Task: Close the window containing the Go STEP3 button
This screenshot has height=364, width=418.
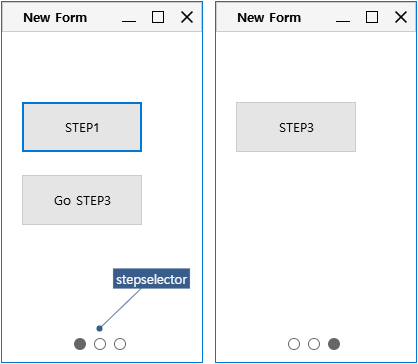Action: (x=187, y=17)
